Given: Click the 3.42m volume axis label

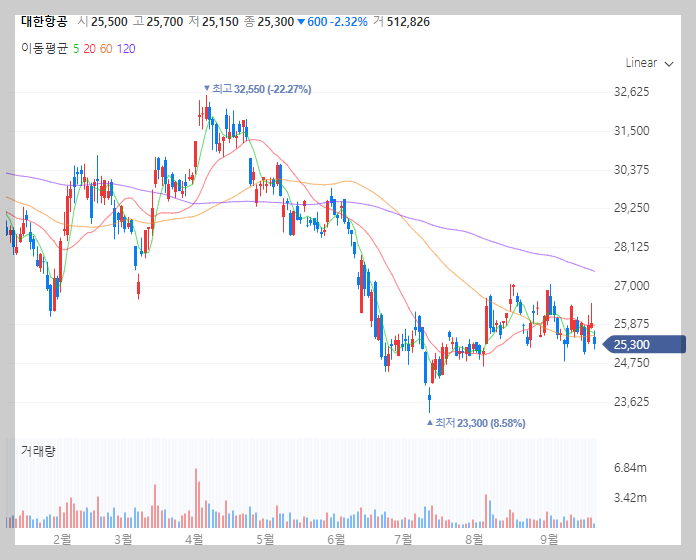Looking at the screenshot, I should pyautogui.click(x=630, y=498).
